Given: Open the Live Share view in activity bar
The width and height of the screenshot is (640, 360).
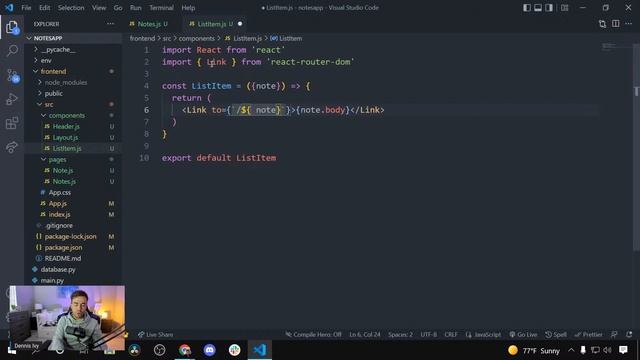Looking at the screenshot, I should pyautogui.click(x=12, y=147).
